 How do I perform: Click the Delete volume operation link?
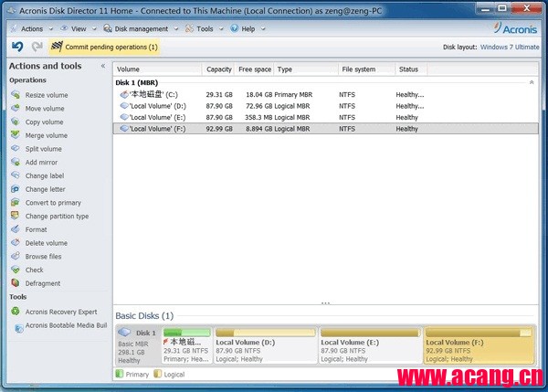pyautogui.click(x=47, y=243)
